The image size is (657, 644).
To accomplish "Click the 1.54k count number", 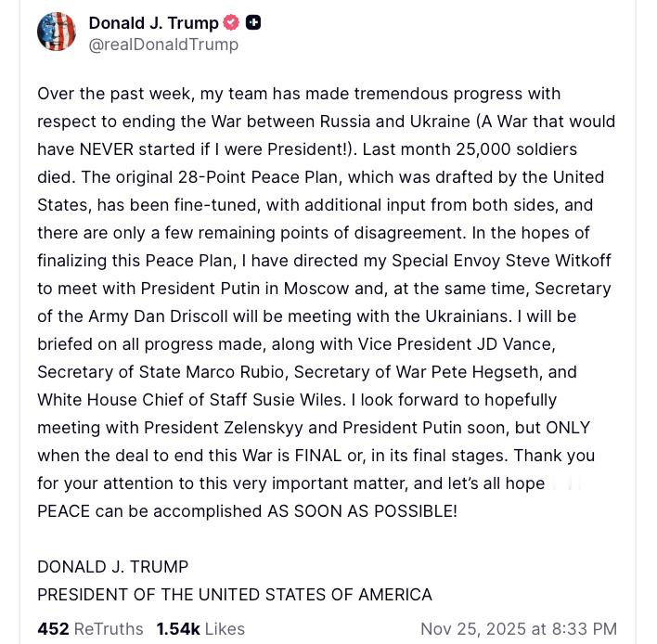I will (178, 628).
